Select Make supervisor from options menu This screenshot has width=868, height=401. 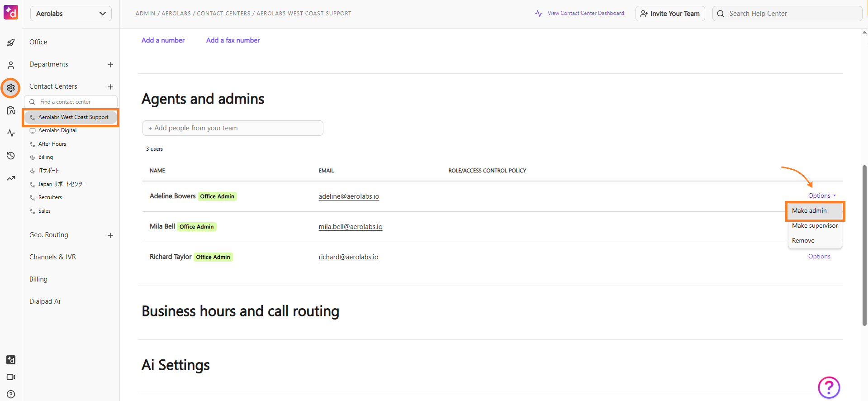815,225
